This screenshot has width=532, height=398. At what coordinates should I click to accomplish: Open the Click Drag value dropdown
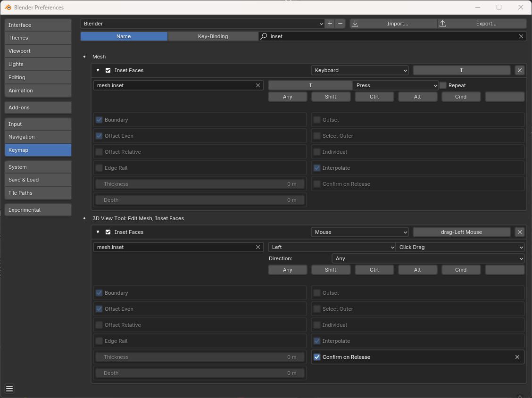point(460,248)
